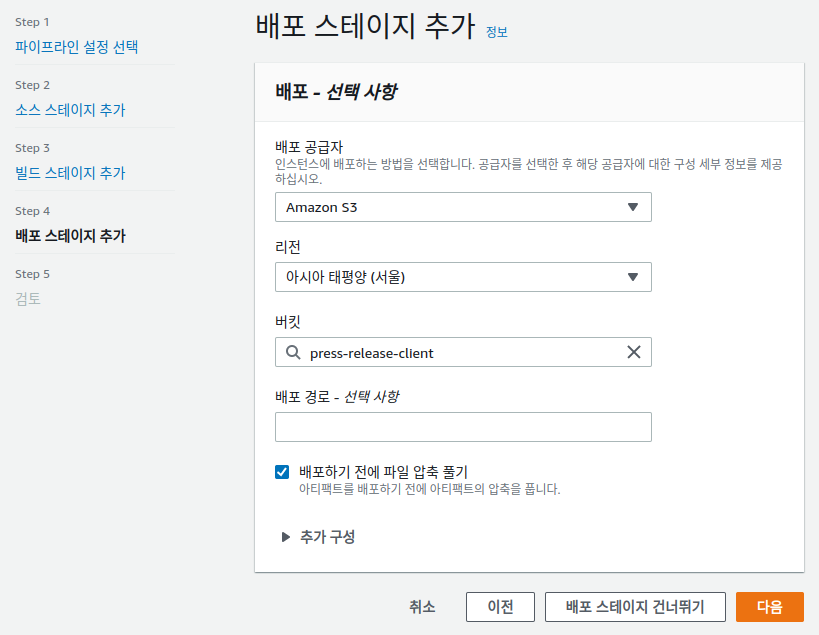Go to Step 3 빌드 스테이지 추가
Viewport: 819px width, 635px height.
point(70,173)
